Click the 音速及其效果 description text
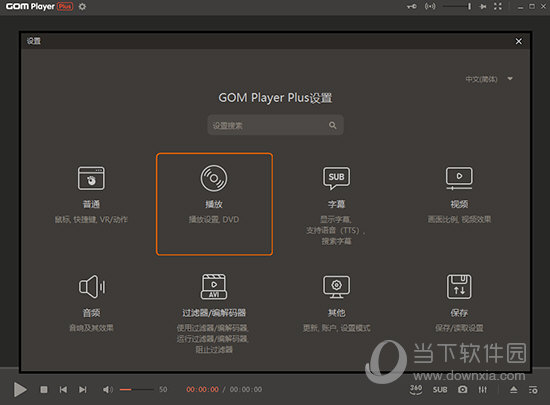Screen dimensions: 550x405 click(91, 328)
